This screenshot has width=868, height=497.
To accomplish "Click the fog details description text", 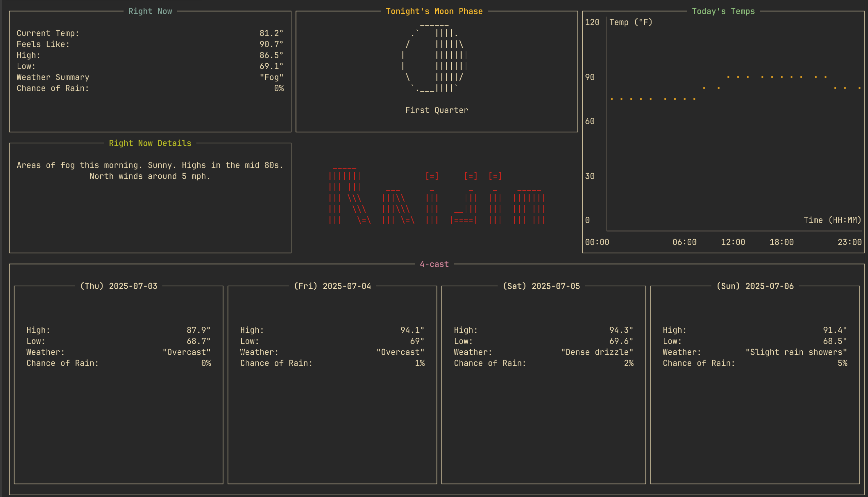I will tap(150, 171).
